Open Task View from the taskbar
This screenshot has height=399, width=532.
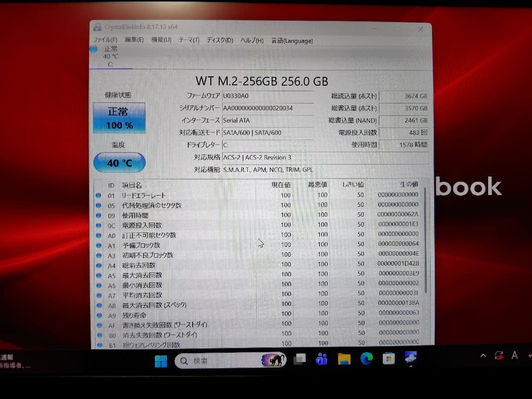point(299,359)
